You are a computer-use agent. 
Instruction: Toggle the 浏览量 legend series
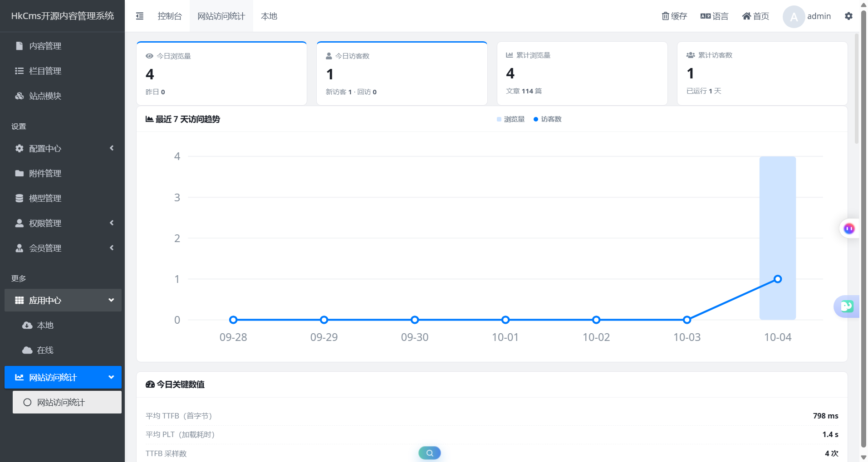point(510,119)
